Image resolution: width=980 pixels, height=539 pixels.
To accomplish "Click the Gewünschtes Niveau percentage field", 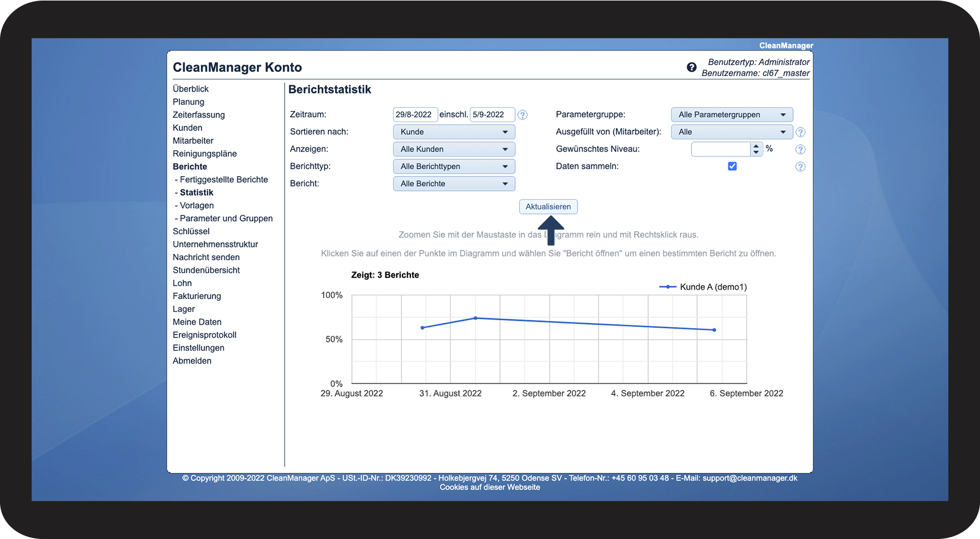I will (720, 149).
